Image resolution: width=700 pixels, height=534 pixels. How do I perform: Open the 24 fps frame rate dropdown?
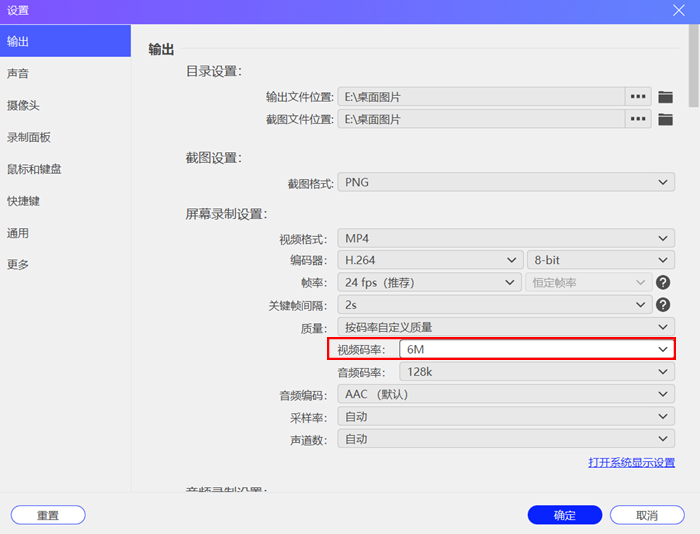point(429,283)
